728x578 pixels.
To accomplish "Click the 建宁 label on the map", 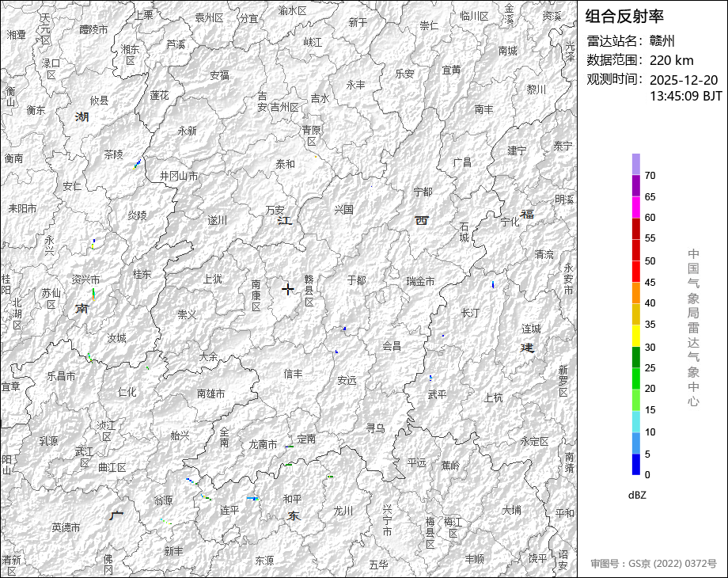I will (x=517, y=150).
